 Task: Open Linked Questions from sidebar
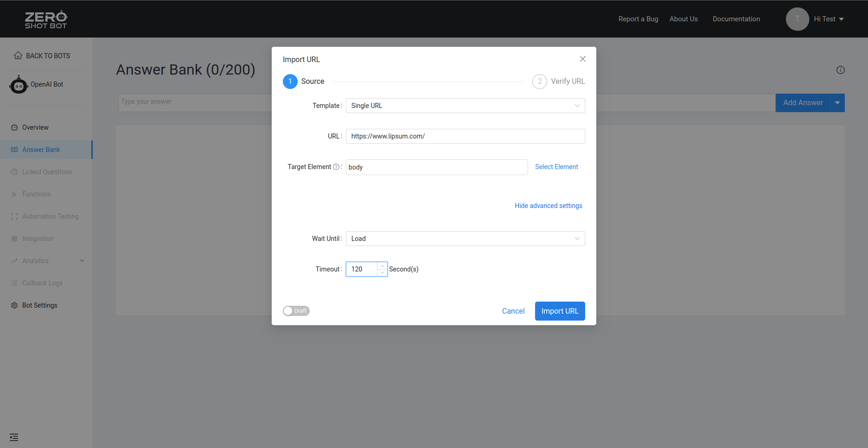pos(46,171)
